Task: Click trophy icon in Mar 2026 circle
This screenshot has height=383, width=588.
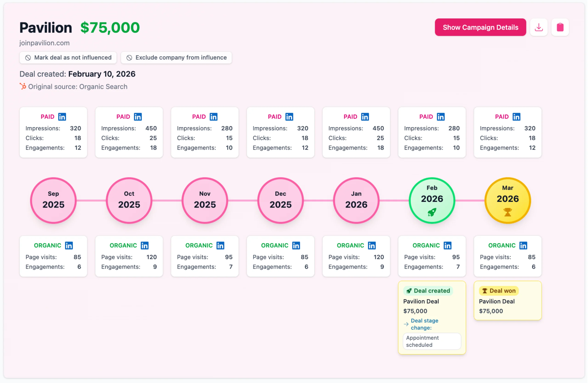Action: click(x=508, y=212)
